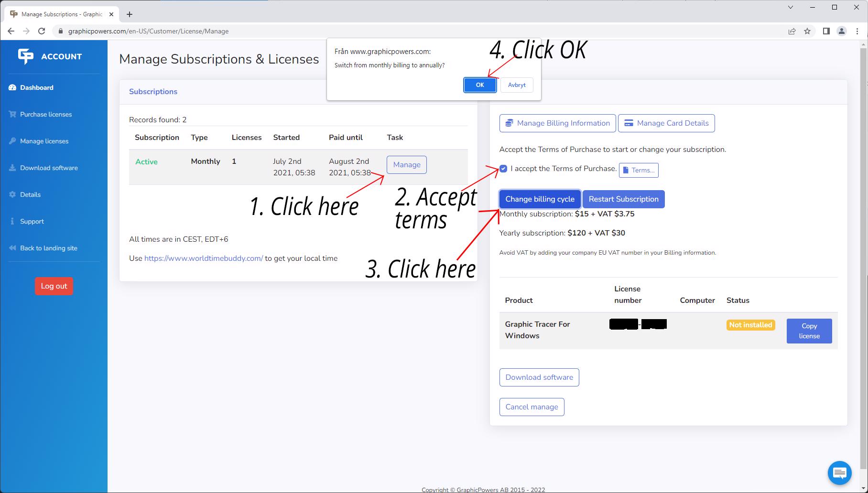The image size is (868, 493).
Task: Click the Back to landing site arrow icon
Action: (12, 248)
